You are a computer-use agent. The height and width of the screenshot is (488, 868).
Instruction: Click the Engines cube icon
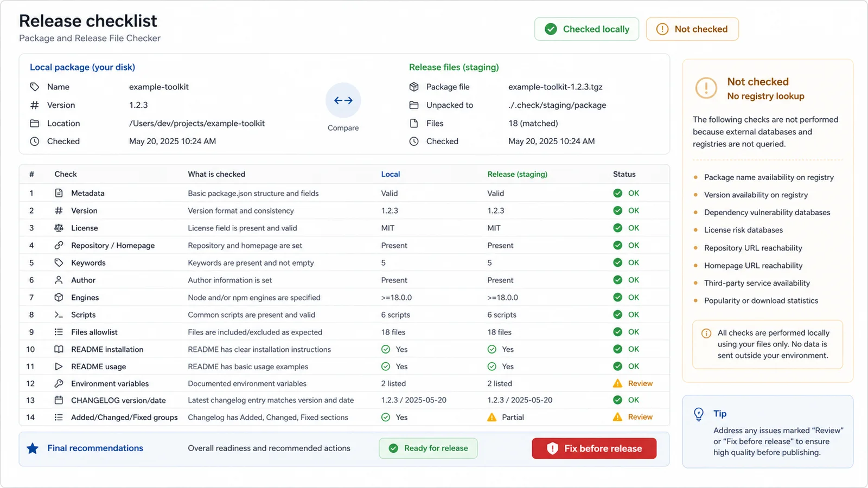[x=59, y=297]
